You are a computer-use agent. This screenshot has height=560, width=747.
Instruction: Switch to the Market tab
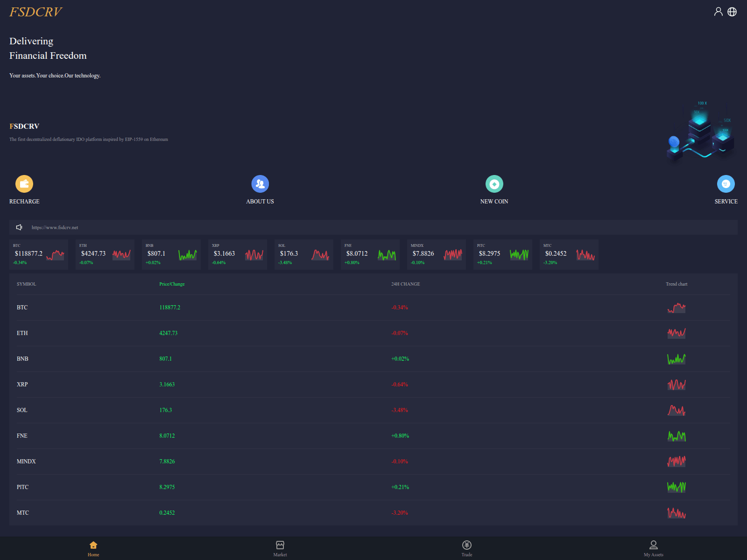280,548
